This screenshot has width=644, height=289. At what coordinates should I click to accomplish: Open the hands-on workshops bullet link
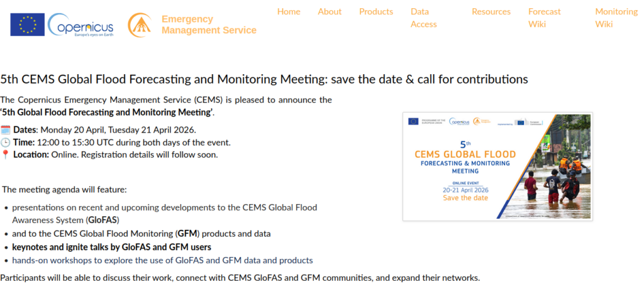click(x=162, y=260)
